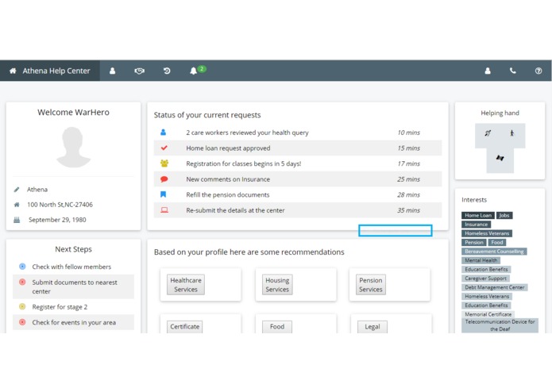552x392 pixels.
Task: Click the '10 mins' timestamp
Action: [409, 133]
